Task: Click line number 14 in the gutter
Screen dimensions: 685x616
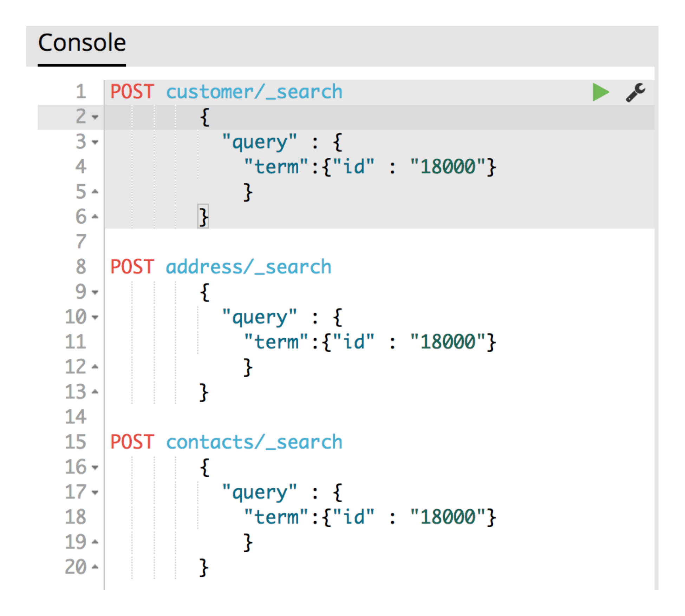Action: tap(76, 417)
